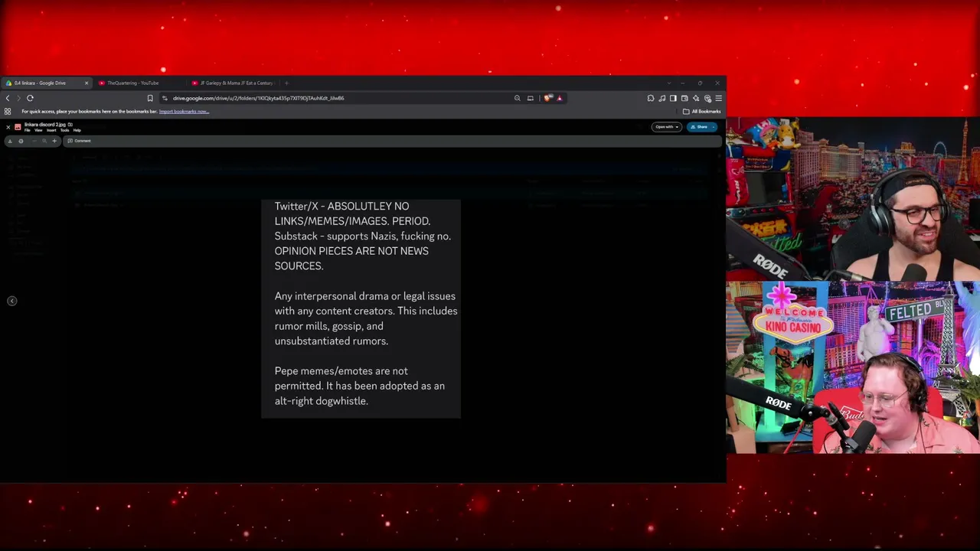Screen dimensions: 980x551
Task: Switch to the TheQuartering YouTube tab
Action: tap(139, 83)
